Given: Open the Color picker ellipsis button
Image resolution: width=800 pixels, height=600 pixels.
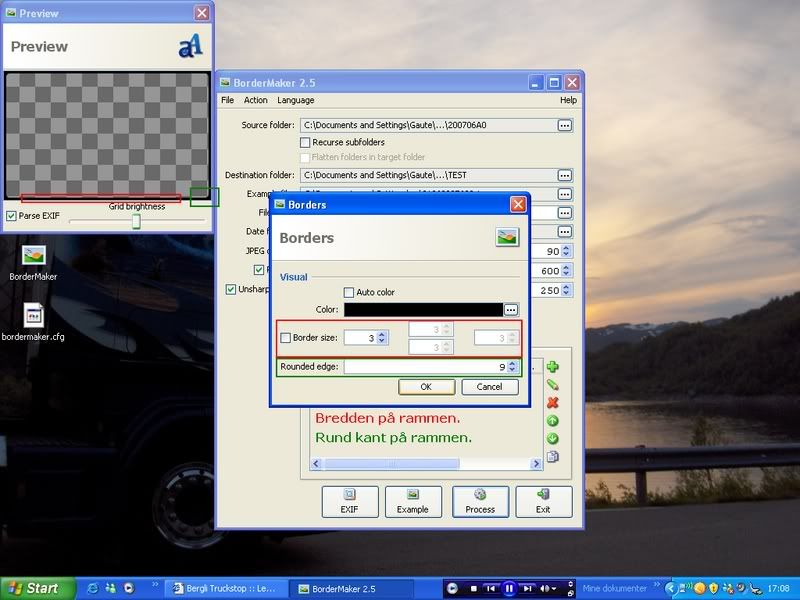Looking at the screenshot, I should click(511, 310).
